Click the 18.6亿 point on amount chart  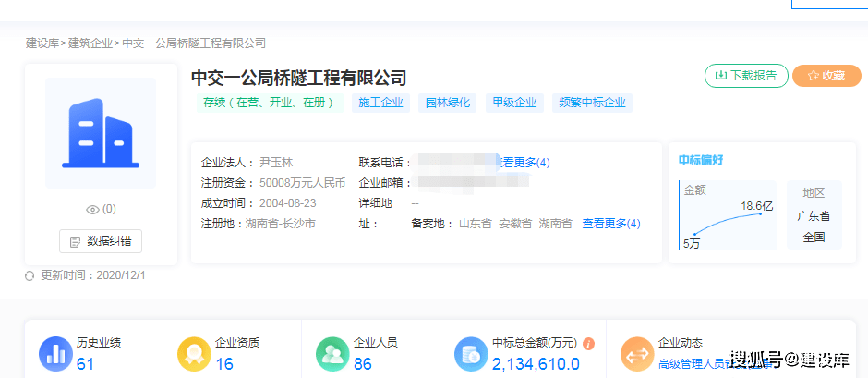click(x=760, y=213)
